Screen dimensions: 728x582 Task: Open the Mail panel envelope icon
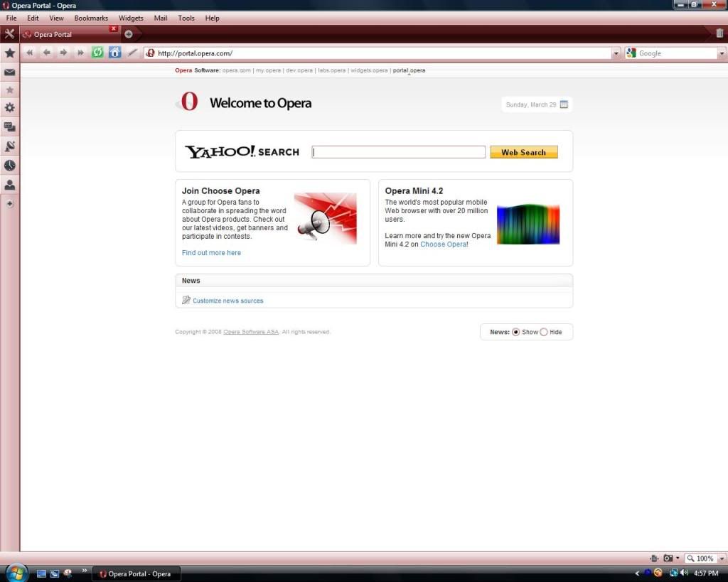pos(9,72)
